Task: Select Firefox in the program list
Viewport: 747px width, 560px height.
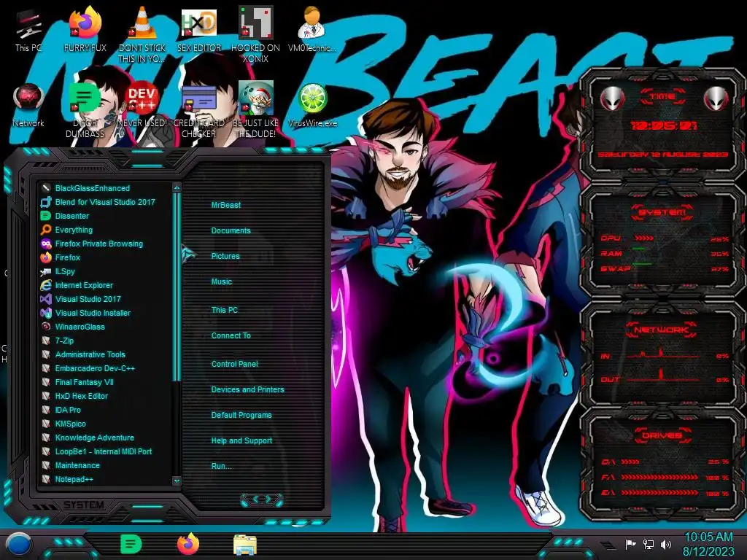Action: pyautogui.click(x=68, y=257)
